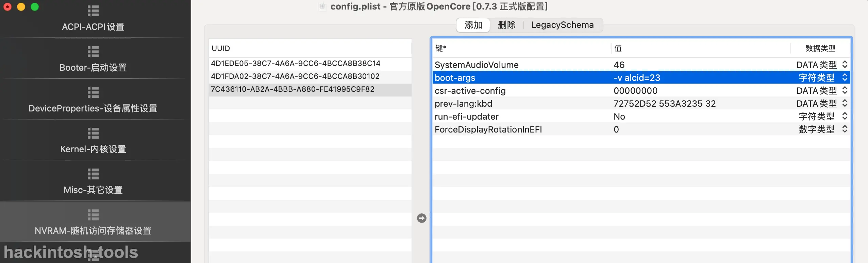This screenshot has width=868, height=263.
Task: Switch to the 删除 segment
Action: pyautogui.click(x=506, y=25)
